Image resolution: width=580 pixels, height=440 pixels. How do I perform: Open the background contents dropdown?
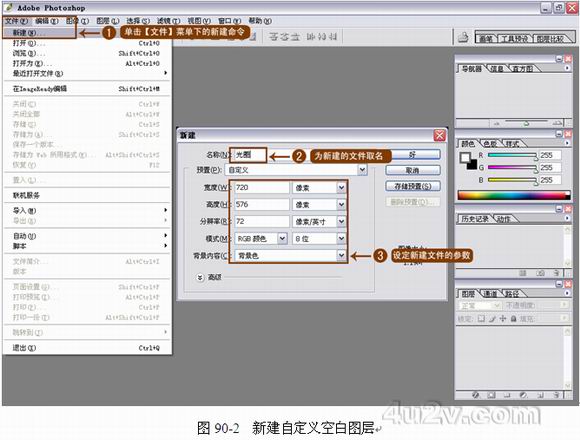(x=341, y=255)
